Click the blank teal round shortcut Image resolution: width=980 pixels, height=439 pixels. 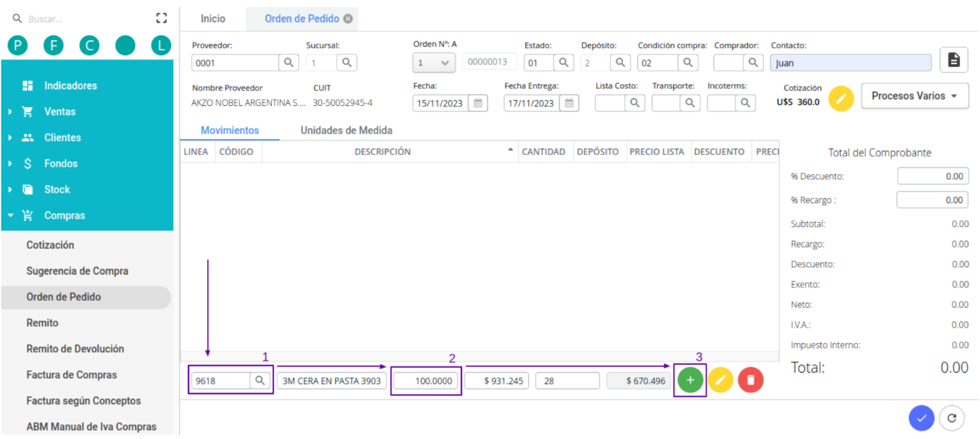pyautogui.click(x=125, y=46)
